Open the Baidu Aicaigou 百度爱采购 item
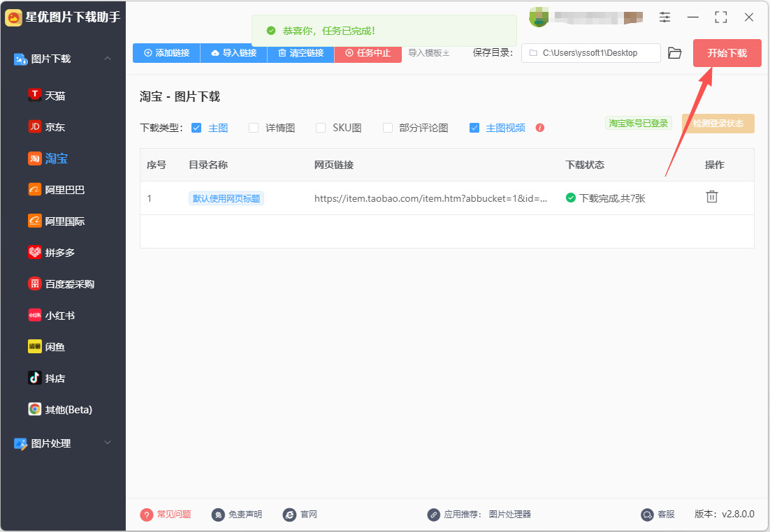This screenshot has height=532, width=770. click(x=61, y=284)
